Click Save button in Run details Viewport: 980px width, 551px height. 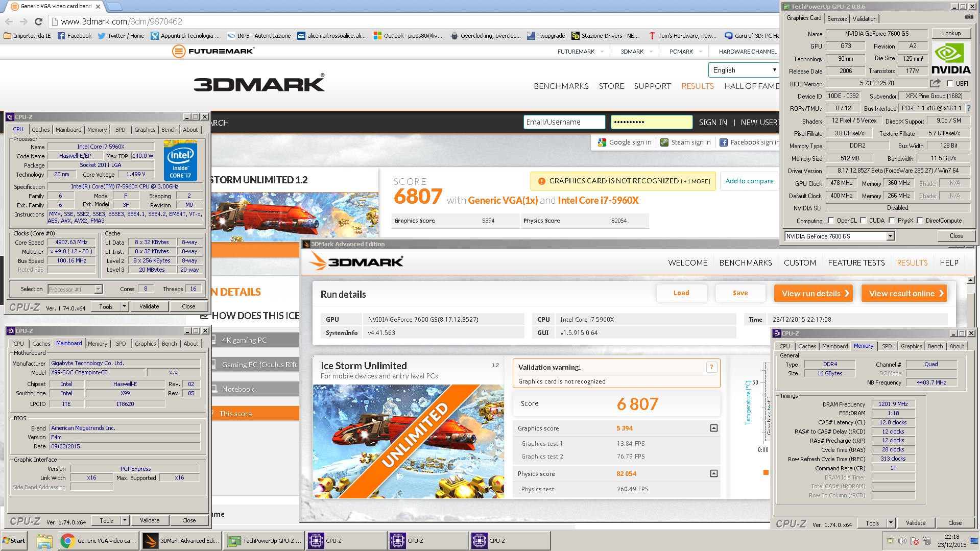pyautogui.click(x=740, y=293)
